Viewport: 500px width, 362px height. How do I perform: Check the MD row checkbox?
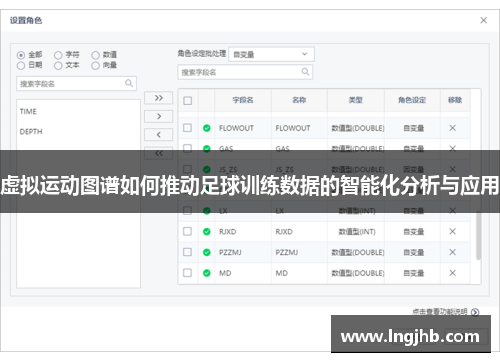pos(188,273)
